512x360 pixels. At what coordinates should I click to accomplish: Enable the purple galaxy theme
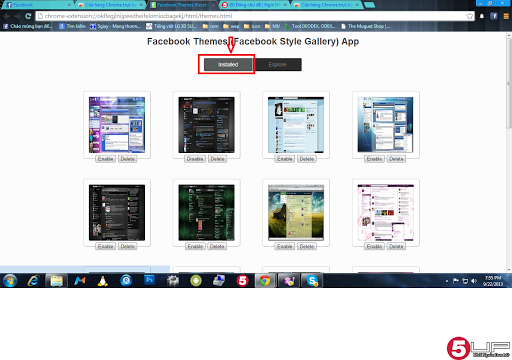point(106,159)
